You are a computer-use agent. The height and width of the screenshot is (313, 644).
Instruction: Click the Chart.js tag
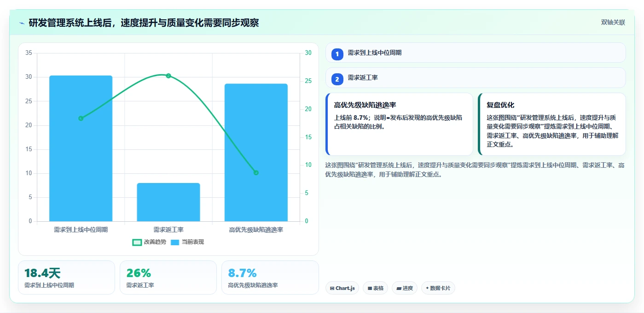click(x=342, y=288)
